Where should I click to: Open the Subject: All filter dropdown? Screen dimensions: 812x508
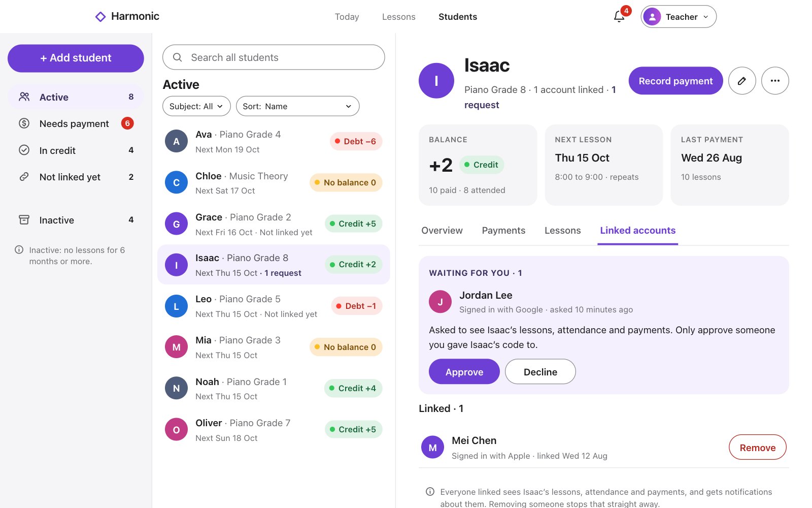coord(196,106)
